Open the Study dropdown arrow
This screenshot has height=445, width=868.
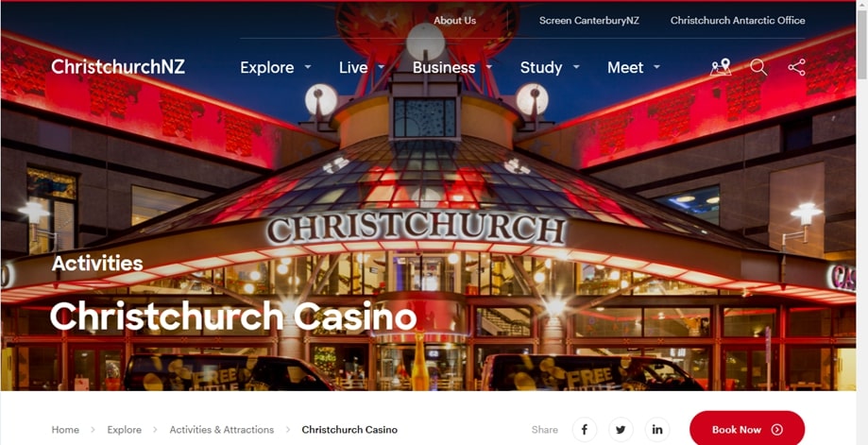576,67
